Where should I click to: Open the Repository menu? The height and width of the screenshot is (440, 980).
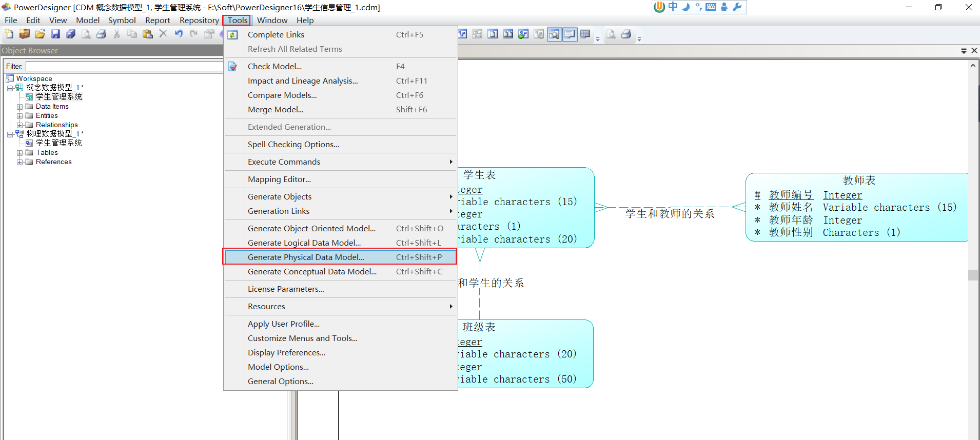(199, 20)
